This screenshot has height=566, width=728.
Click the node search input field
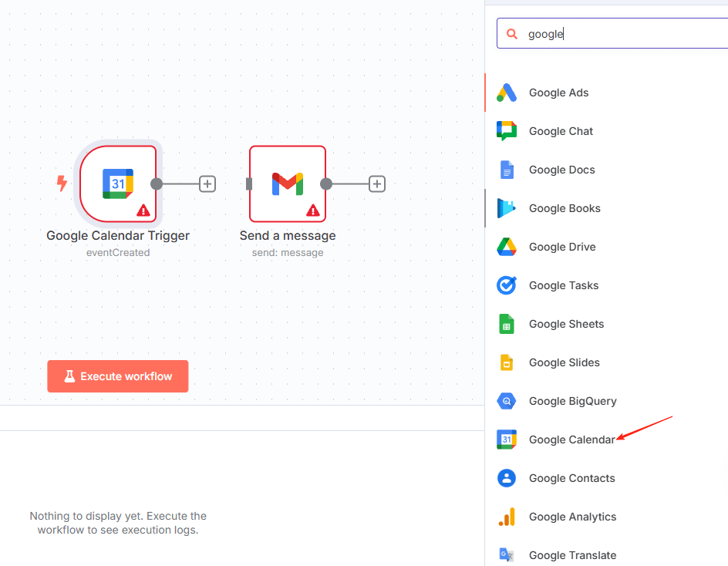click(617, 34)
